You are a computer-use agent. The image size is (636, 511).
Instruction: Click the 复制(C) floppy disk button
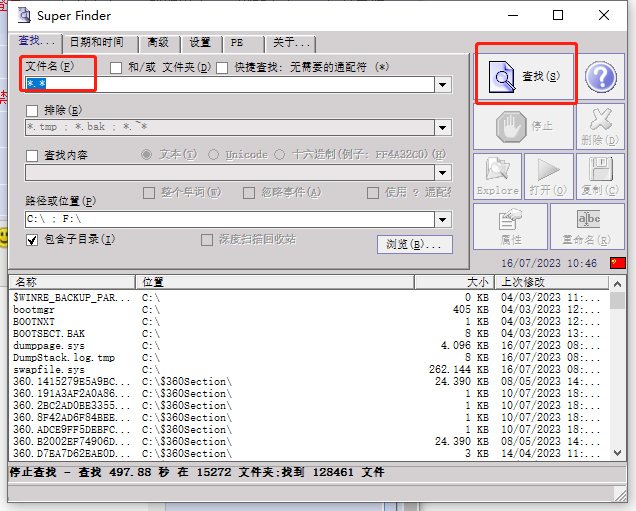pyautogui.click(x=600, y=177)
